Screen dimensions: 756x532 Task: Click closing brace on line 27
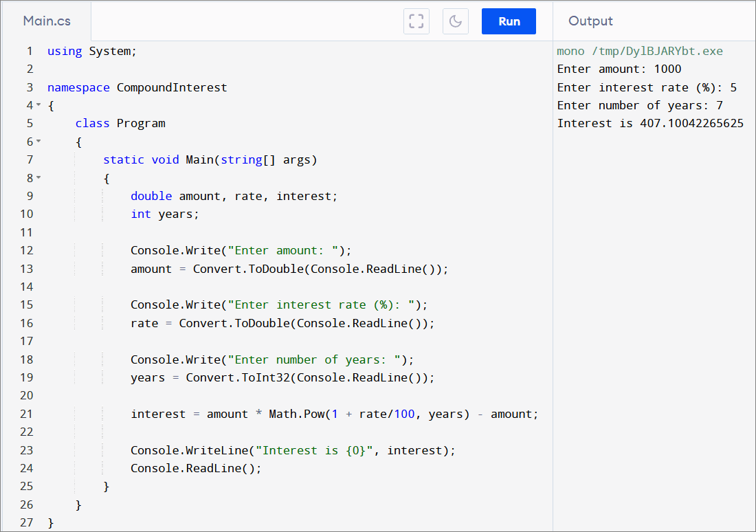tap(51, 523)
